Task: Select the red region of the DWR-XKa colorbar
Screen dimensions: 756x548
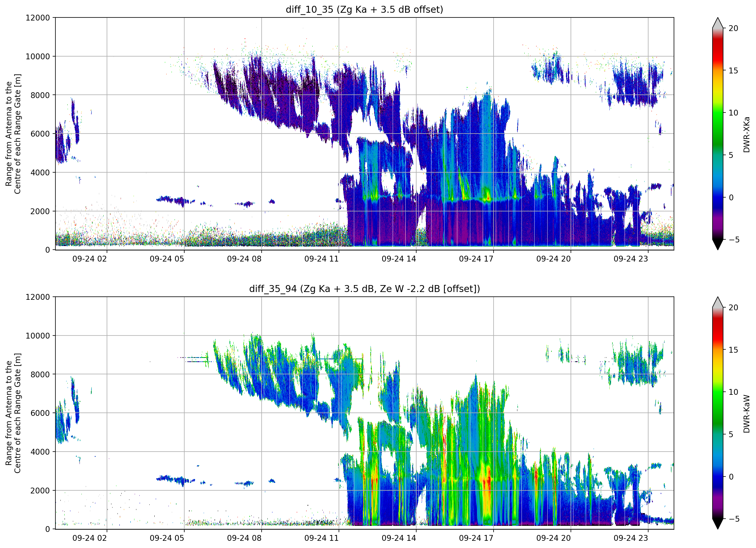Action: (717, 50)
